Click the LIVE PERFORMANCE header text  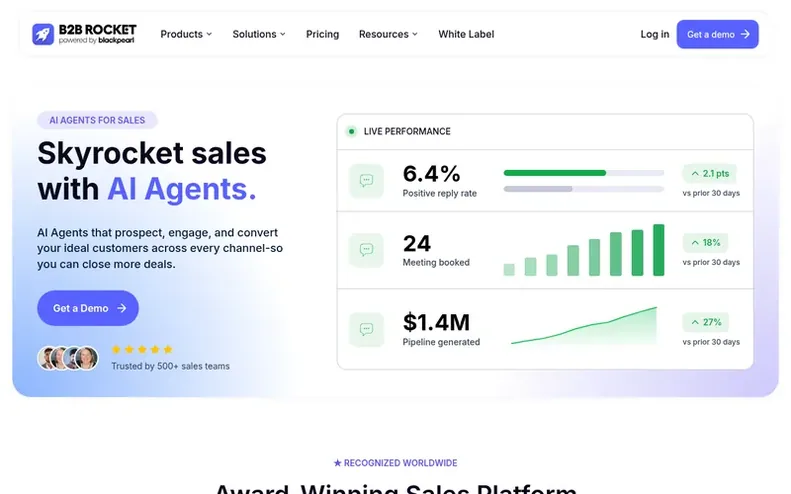407,132
